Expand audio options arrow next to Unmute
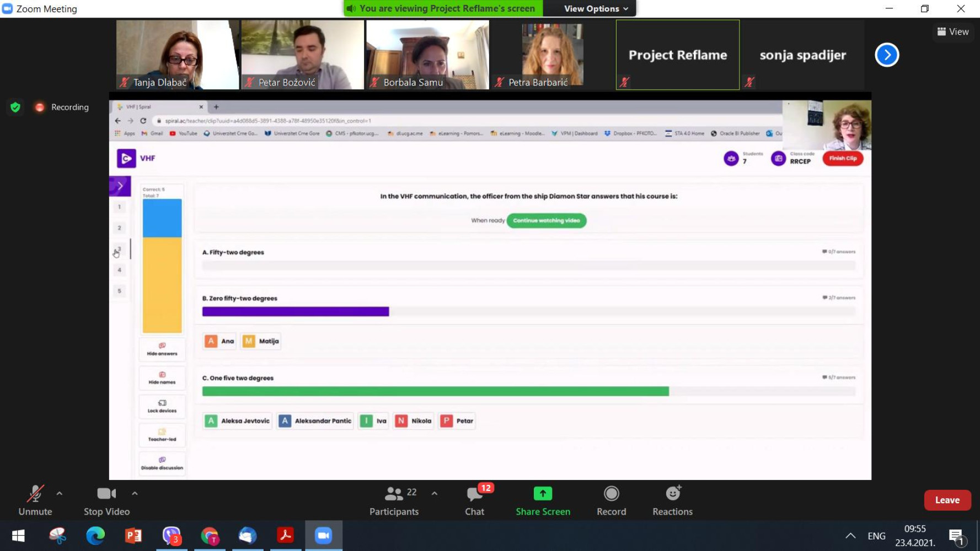 [60, 493]
